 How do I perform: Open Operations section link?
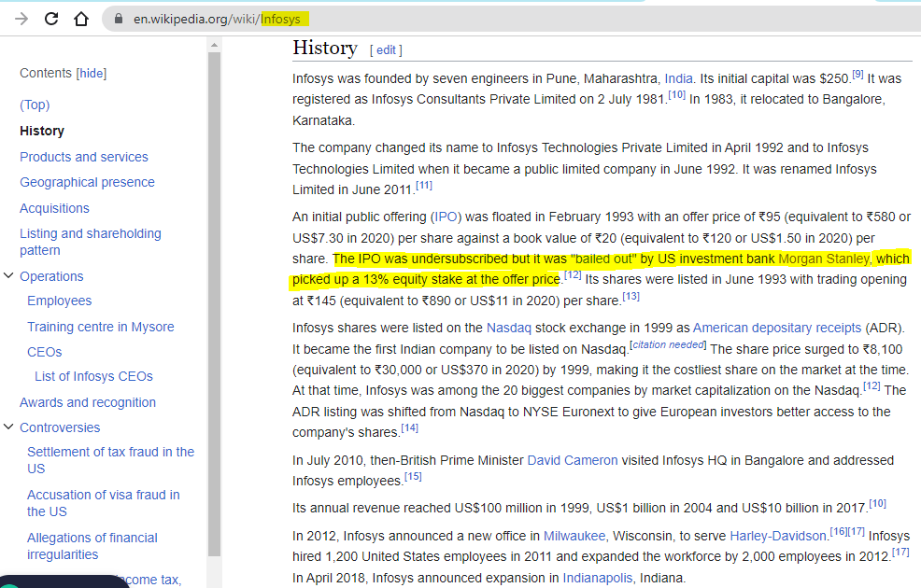(51, 276)
